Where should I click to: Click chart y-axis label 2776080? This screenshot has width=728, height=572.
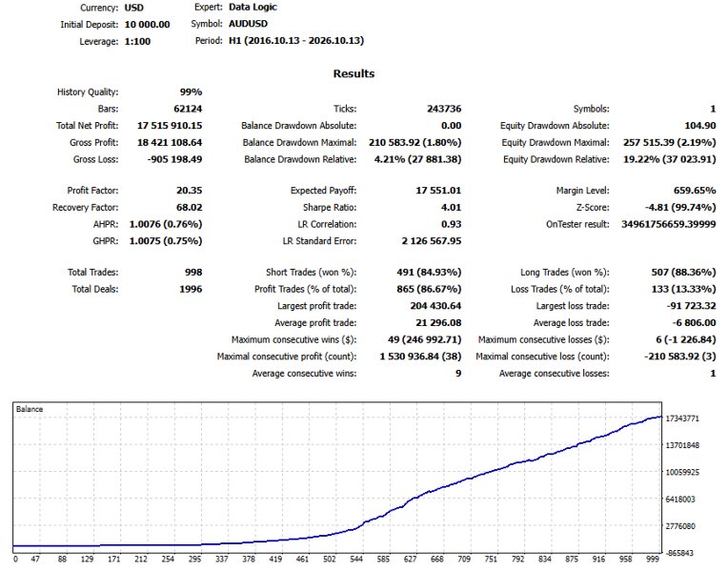point(680,526)
